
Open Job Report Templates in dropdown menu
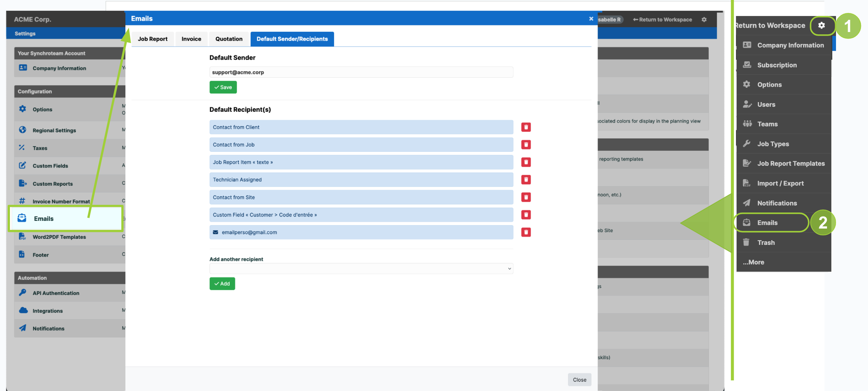(x=784, y=163)
